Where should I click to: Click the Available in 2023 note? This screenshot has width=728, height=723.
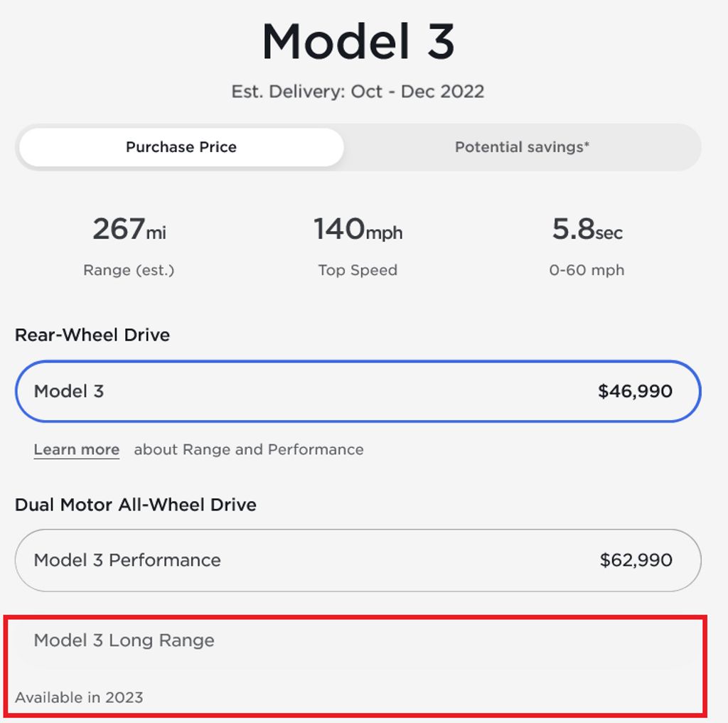click(79, 697)
